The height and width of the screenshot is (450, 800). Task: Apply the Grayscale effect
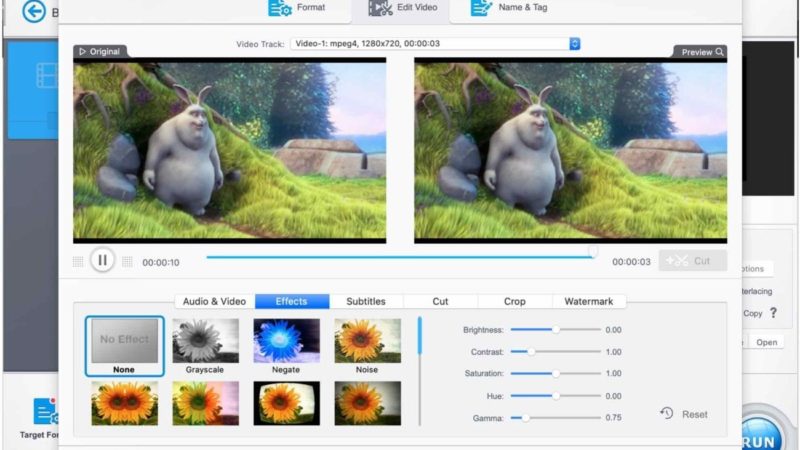pos(206,341)
